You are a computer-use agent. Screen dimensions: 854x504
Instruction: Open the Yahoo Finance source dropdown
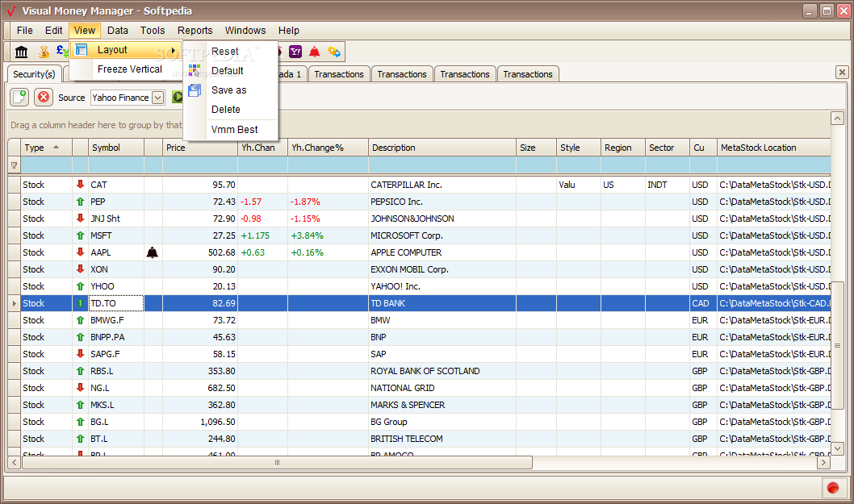click(x=158, y=98)
